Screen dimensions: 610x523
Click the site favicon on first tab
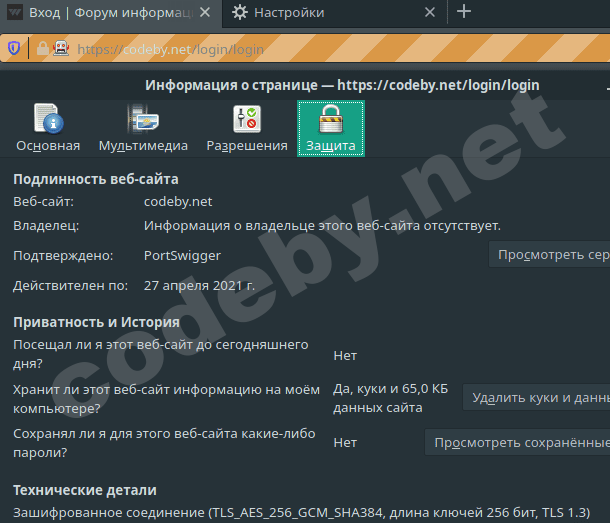(15, 12)
